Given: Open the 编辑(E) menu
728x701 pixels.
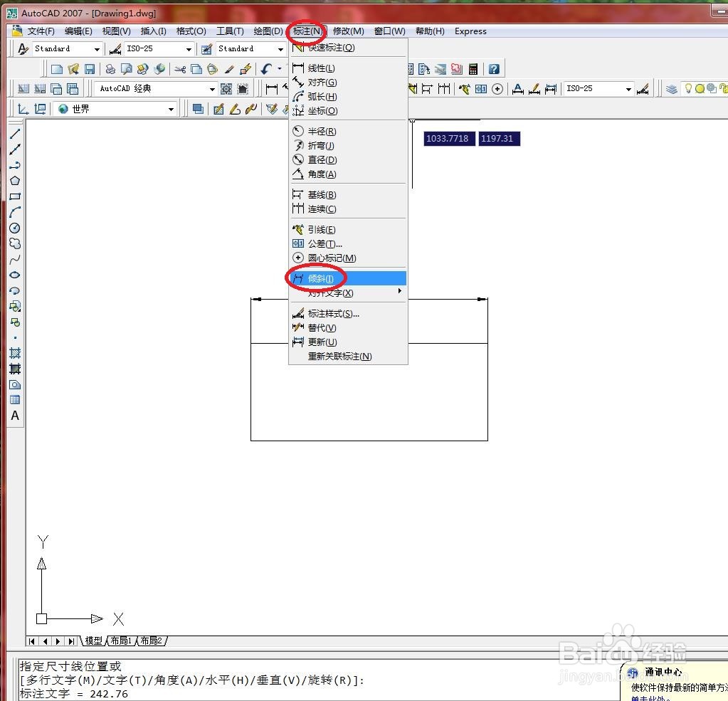Looking at the screenshot, I should pyautogui.click(x=78, y=31).
